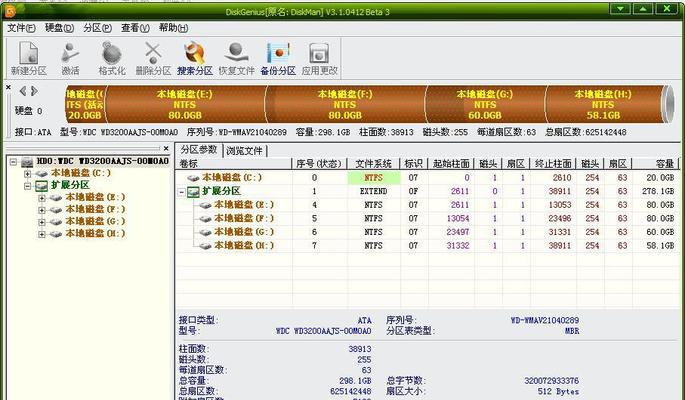Select 扩展分区 in the left tree
The height and width of the screenshot is (400, 685).
(70, 185)
